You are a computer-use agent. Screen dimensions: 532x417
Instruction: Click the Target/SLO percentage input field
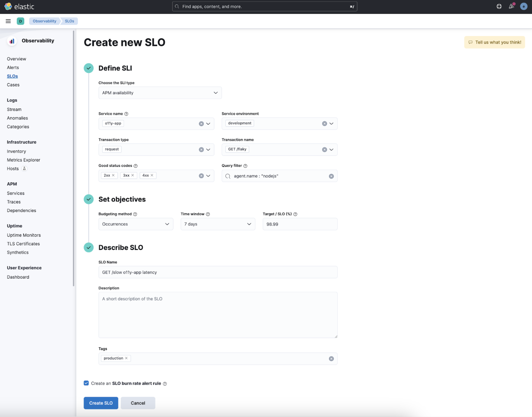pyautogui.click(x=300, y=224)
